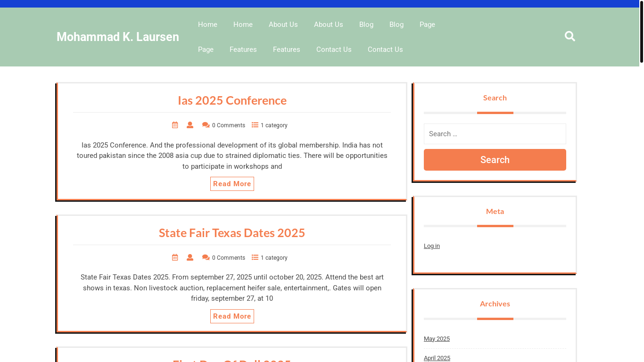Open the State Fair Texas Dates 2025 title
Screen dimensions: 644x362
(x=231, y=233)
